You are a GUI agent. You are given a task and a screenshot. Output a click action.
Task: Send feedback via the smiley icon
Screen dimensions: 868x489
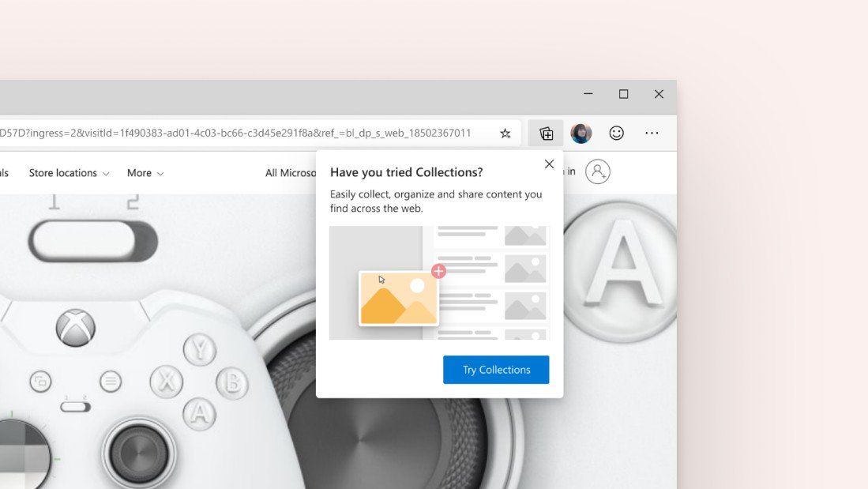[x=616, y=133]
